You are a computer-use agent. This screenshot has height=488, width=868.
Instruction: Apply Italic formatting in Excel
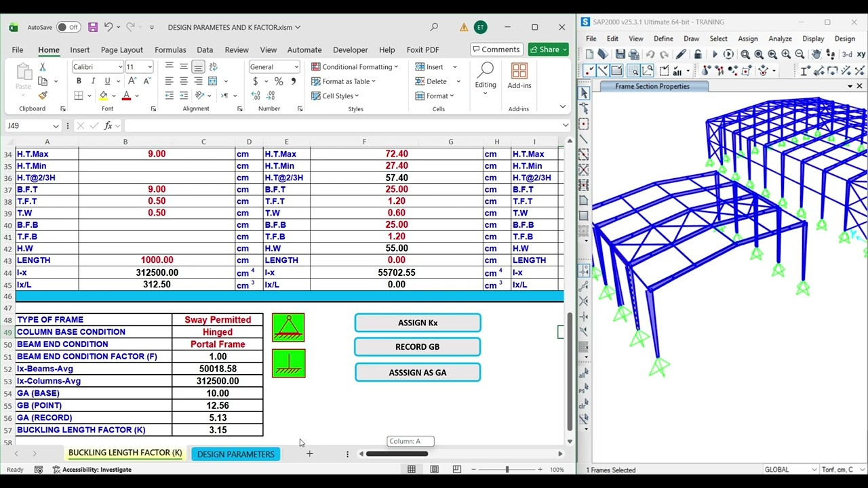coord(93,81)
